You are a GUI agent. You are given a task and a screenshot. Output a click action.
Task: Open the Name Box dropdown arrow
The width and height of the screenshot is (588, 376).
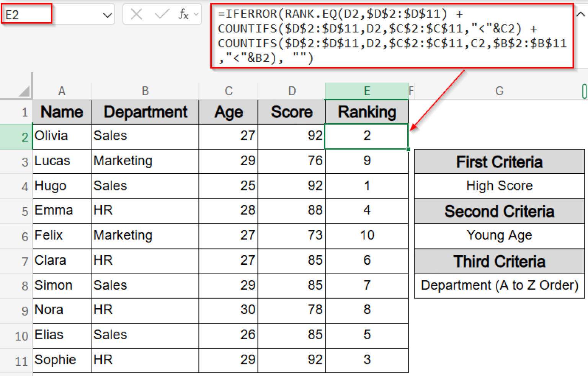pos(108,14)
